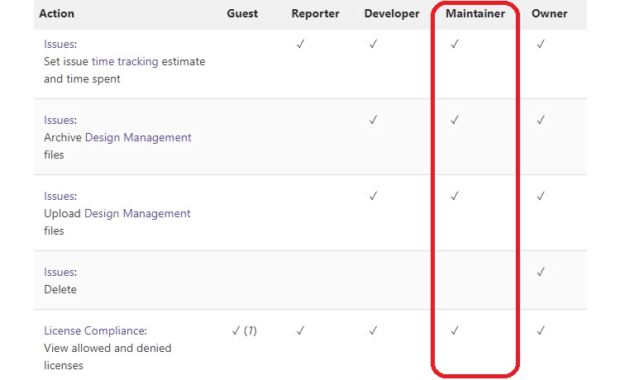This screenshot has height=380, width=620.
Task: Click the 'Delete' action text
Action: point(60,289)
